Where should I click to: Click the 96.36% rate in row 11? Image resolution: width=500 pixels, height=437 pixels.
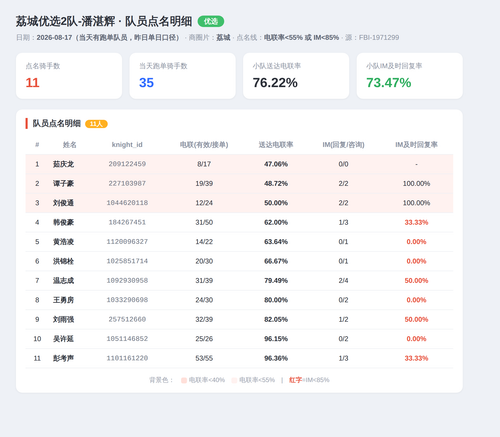pyautogui.click(x=276, y=358)
